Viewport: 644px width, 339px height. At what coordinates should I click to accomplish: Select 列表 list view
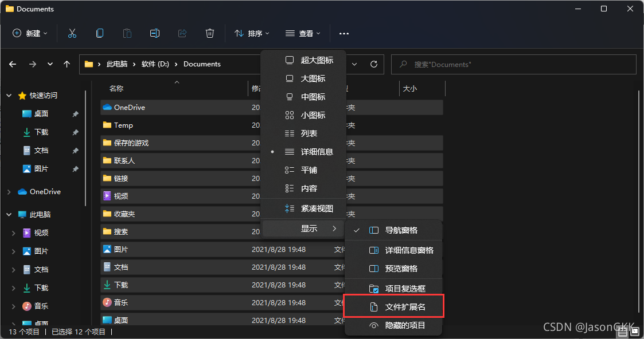coord(303,133)
